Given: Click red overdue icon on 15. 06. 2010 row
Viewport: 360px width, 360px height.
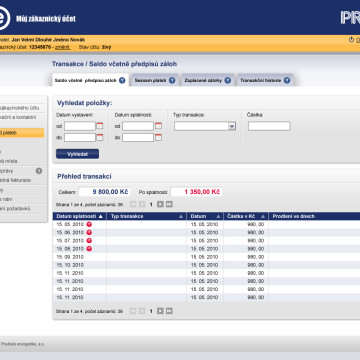Looking at the screenshot, I should click(x=89, y=232).
